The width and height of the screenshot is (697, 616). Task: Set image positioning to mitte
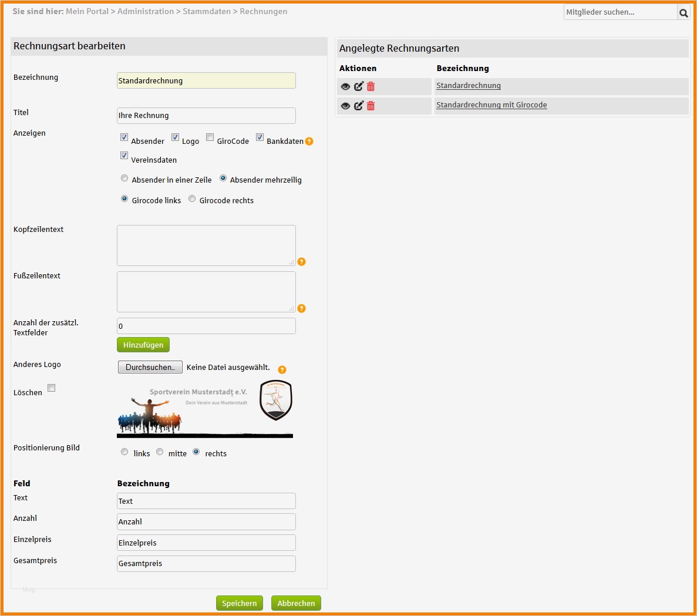(x=160, y=452)
